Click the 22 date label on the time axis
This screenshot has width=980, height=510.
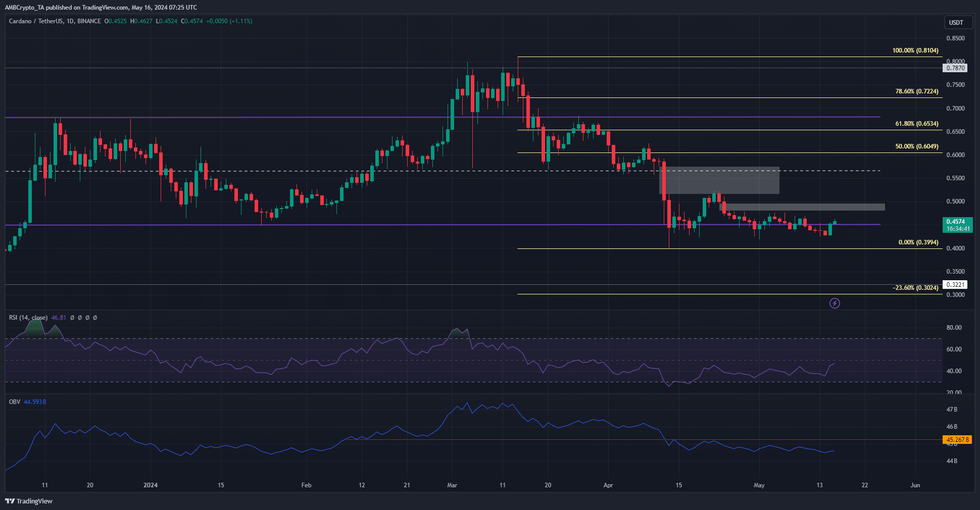click(865, 485)
